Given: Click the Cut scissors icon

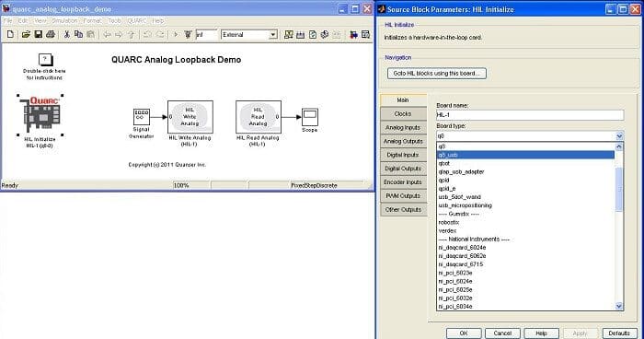Looking at the screenshot, I should (x=66, y=35).
